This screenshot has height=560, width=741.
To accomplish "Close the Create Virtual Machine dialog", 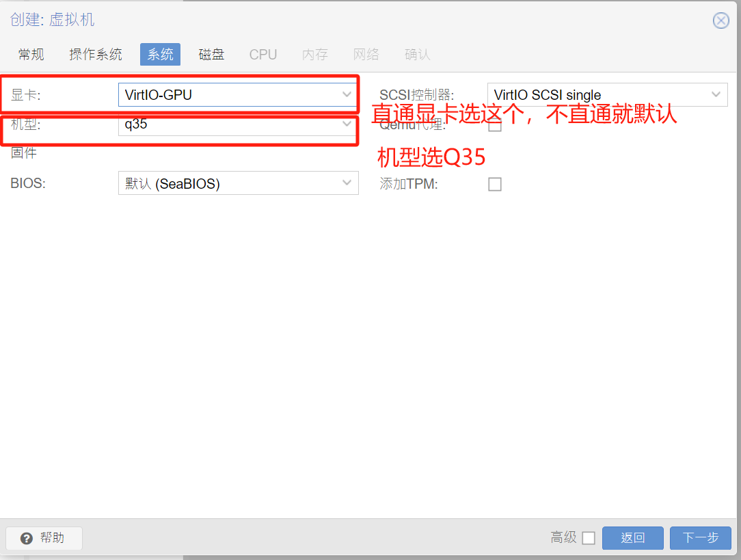I will pos(720,21).
